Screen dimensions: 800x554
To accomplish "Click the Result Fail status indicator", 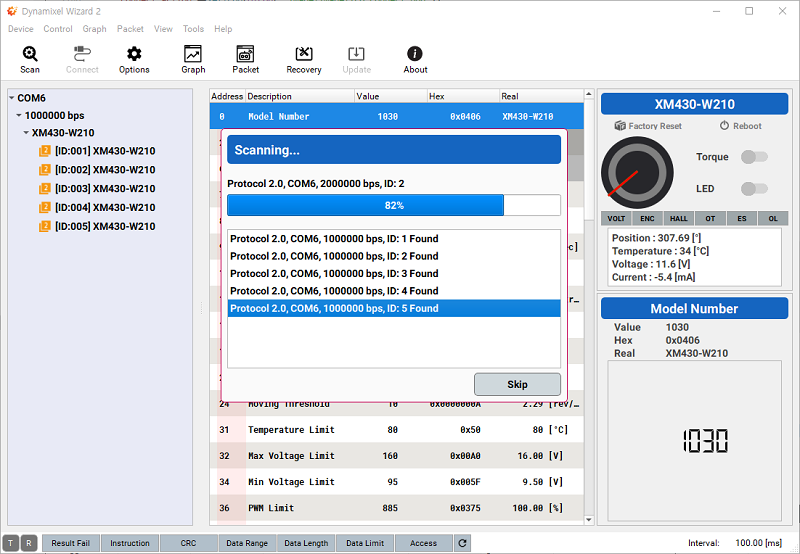I will (x=70, y=543).
